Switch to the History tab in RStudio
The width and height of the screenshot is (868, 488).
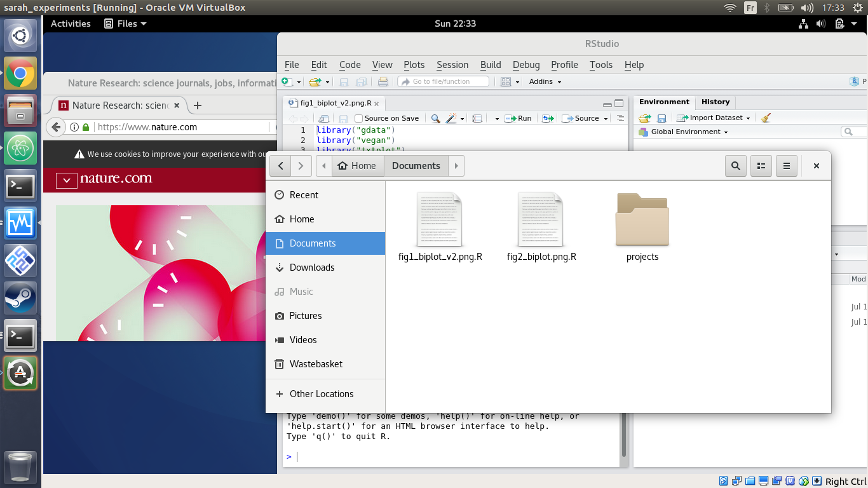tap(715, 102)
